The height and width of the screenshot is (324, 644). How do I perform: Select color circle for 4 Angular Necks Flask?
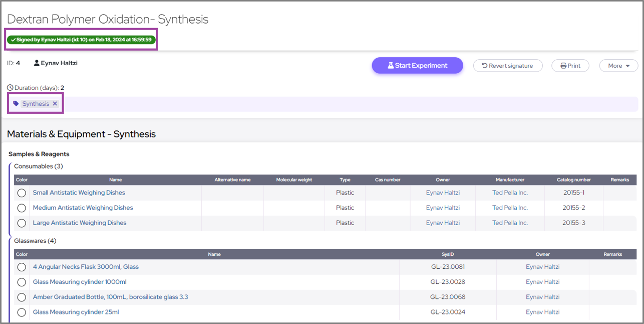[x=22, y=267]
